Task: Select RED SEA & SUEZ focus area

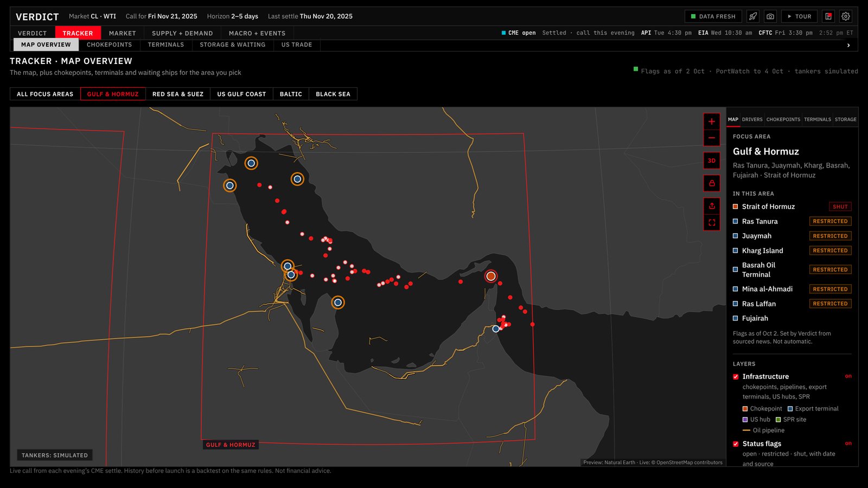Action: pyautogui.click(x=178, y=94)
